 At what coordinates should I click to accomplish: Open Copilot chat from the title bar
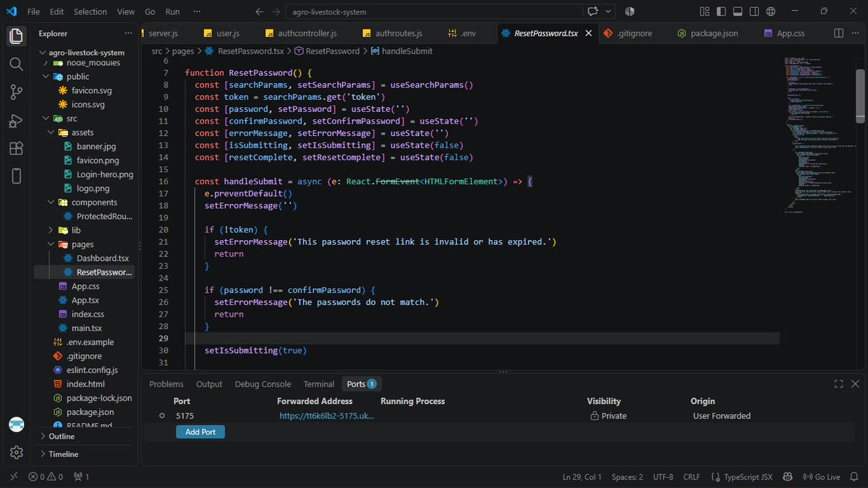pos(594,12)
